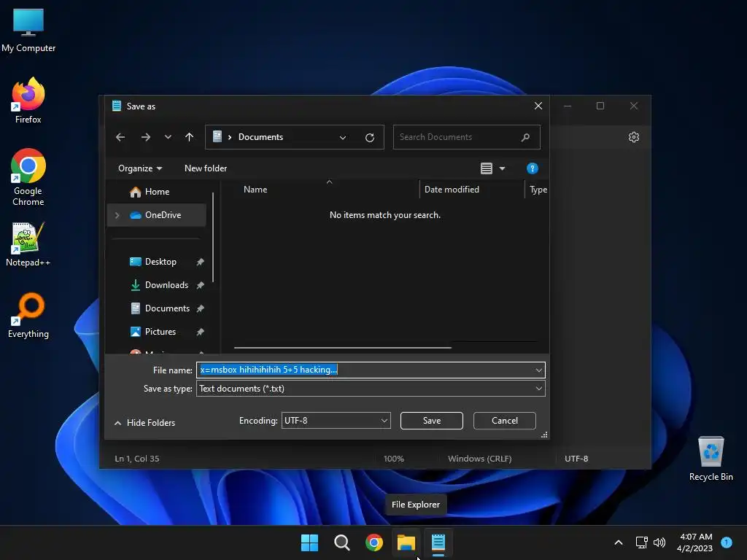Select OneDrive in navigation pane

click(x=157, y=215)
